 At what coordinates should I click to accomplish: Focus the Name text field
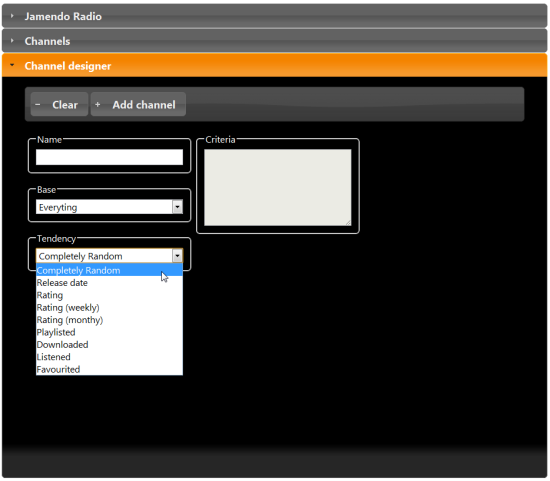[109, 157]
